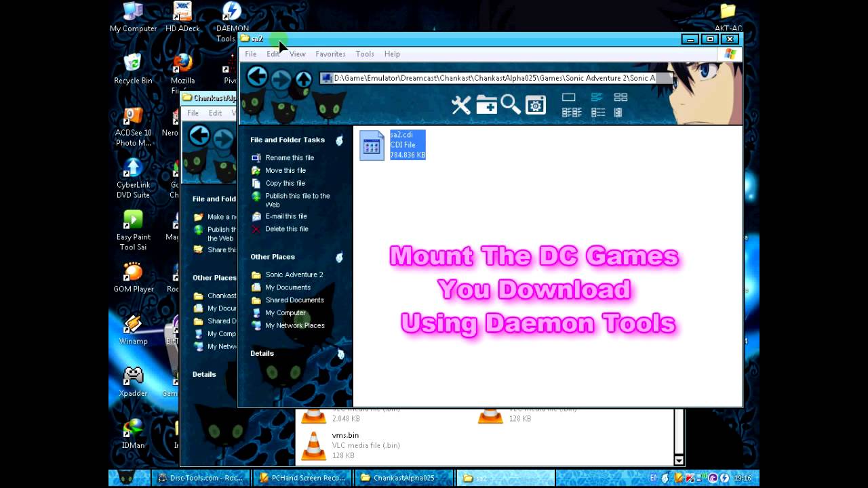Launch Xpadder from desktop
This screenshot has width=868, height=488.
point(133,382)
